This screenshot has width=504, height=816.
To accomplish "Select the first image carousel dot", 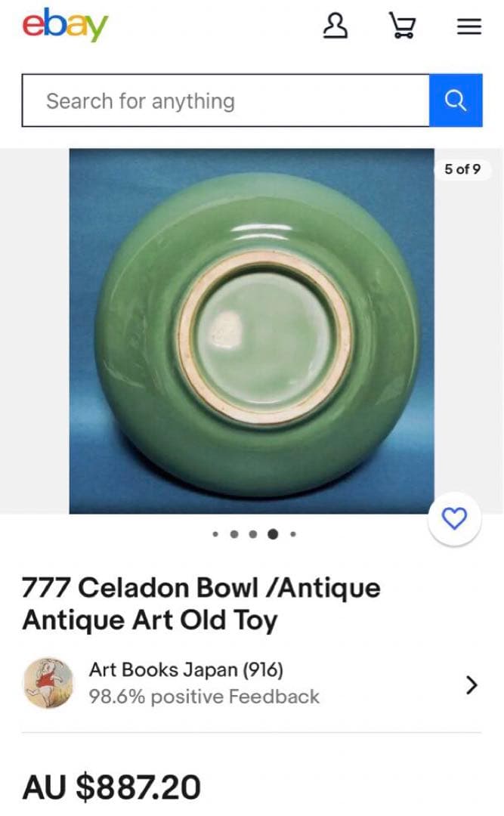I will pos(215,534).
